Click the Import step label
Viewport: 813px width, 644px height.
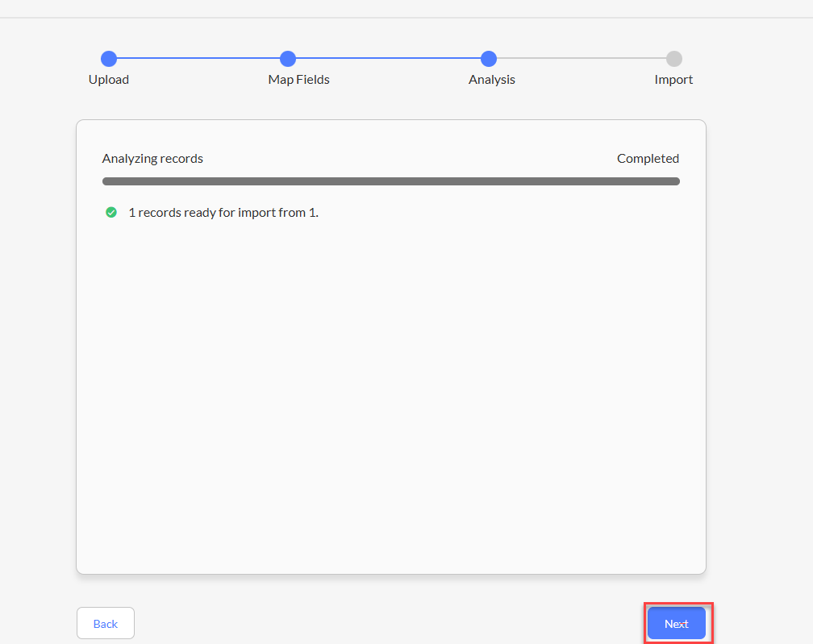tap(673, 80)
